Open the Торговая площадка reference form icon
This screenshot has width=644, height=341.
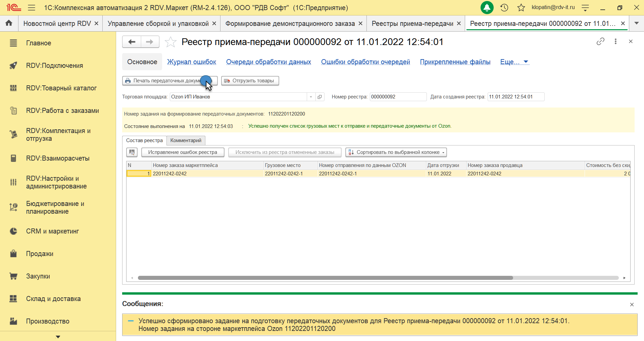click(x=320, y=97)
